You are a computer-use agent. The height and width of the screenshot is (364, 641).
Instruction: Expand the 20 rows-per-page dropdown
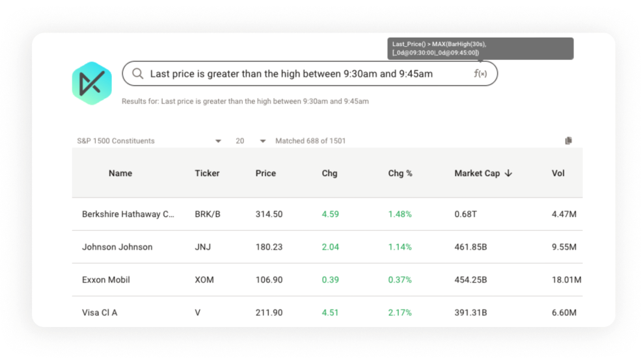click(263, 141)
